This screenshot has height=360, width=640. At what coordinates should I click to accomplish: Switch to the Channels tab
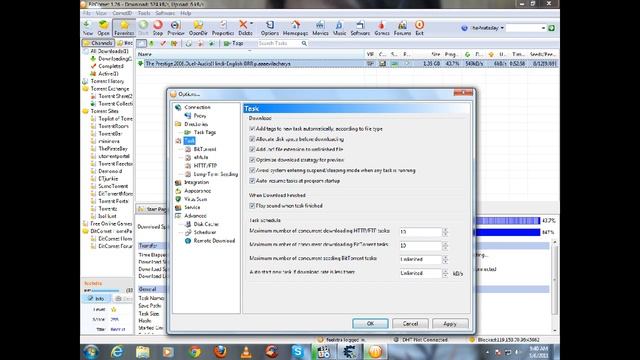[x=98, y=43]
